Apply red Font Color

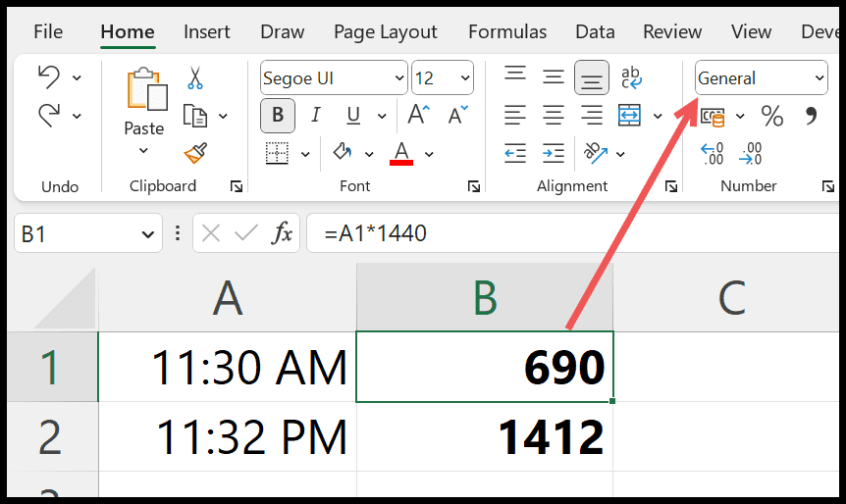pos(401,154)
